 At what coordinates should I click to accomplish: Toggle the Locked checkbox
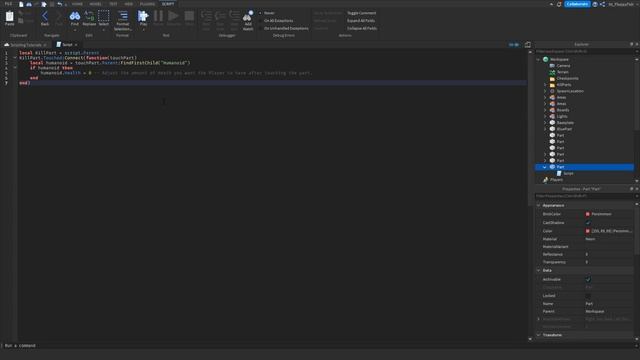coord(588,296)
